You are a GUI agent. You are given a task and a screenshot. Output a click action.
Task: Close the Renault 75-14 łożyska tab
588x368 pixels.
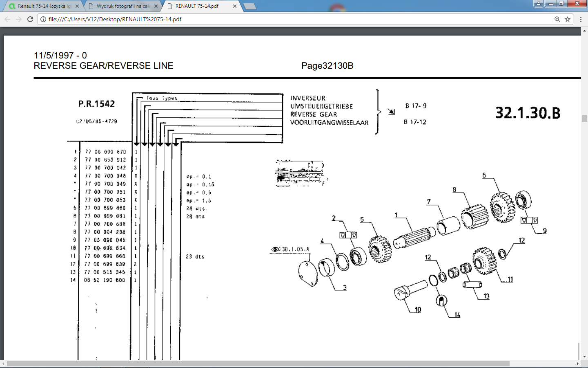(77, 6)
